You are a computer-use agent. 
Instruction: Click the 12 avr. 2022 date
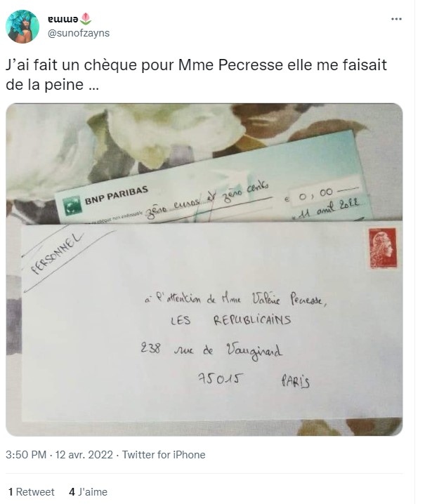pyautogui.click(x=84, y=455)
